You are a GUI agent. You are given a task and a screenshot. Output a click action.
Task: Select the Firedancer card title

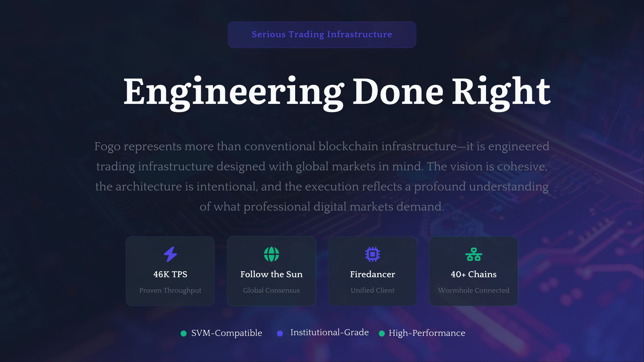point(372,274)
